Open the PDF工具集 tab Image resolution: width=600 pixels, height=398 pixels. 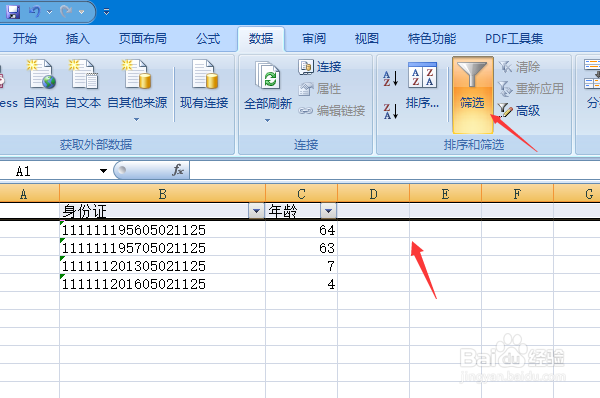click(x=514, y=39)
